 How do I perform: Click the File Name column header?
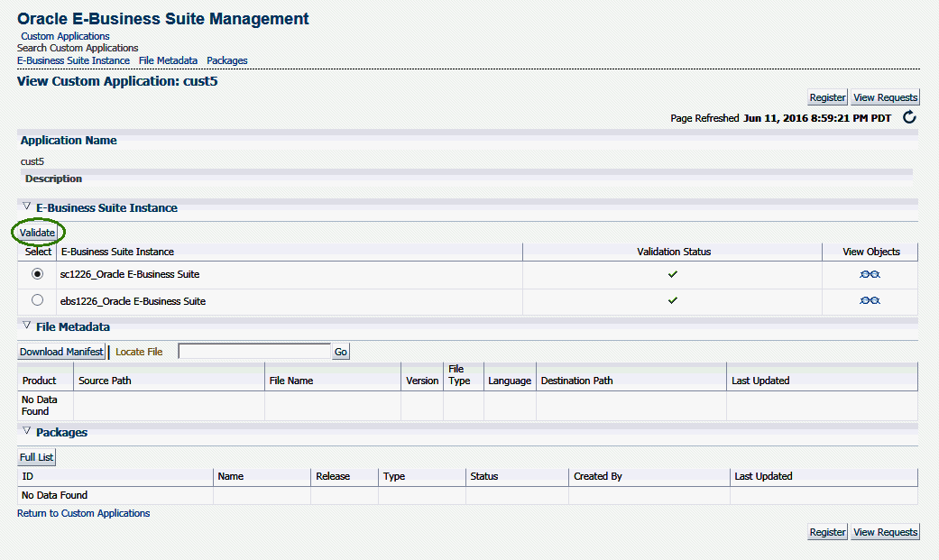[x=291, y=381]
